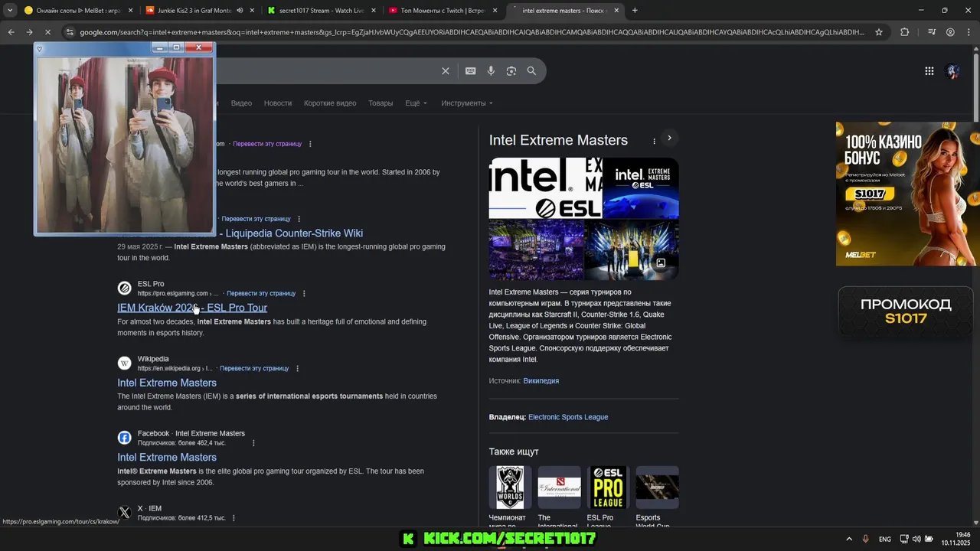Viewport: 980px width, 551px height.
Task: Open Википедия source link in panel
Action: pyautogui.click(x=541, y=381)
